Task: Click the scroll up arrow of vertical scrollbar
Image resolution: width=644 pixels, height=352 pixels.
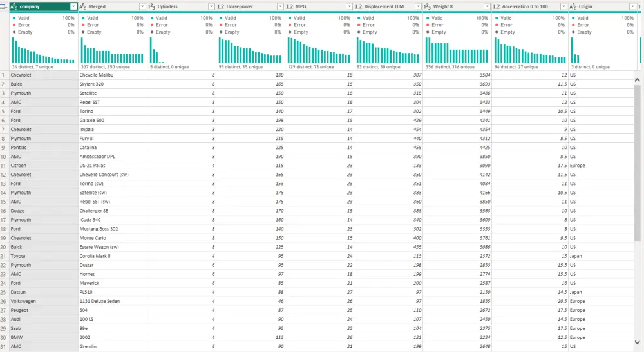Action: [x=638, y=80]
